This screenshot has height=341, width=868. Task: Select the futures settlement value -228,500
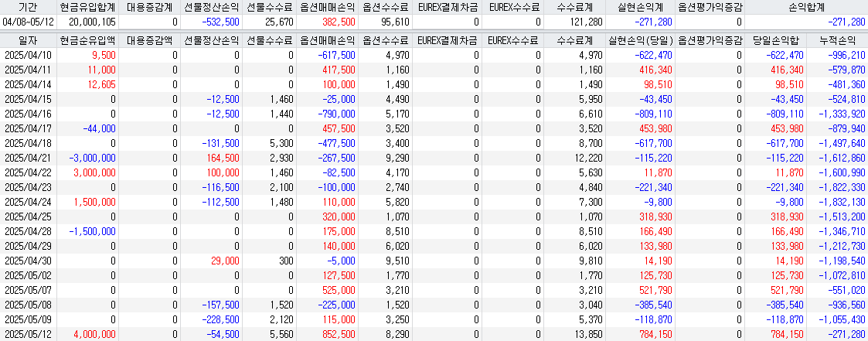pos(221,319)
